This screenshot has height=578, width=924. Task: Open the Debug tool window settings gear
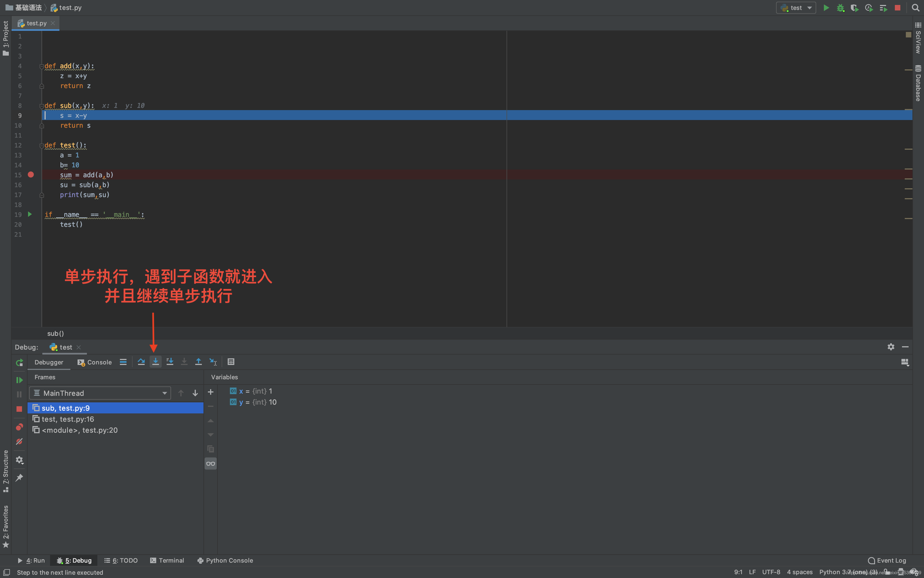point(891,347)
